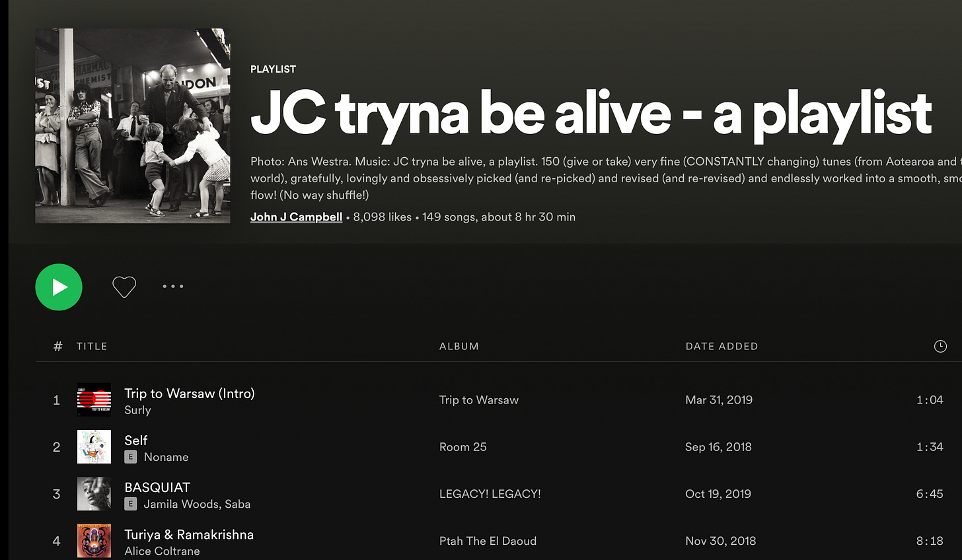This screenshot has width=962, height=560.
Task: Open the artist Saba
Action: pos(237,504)
